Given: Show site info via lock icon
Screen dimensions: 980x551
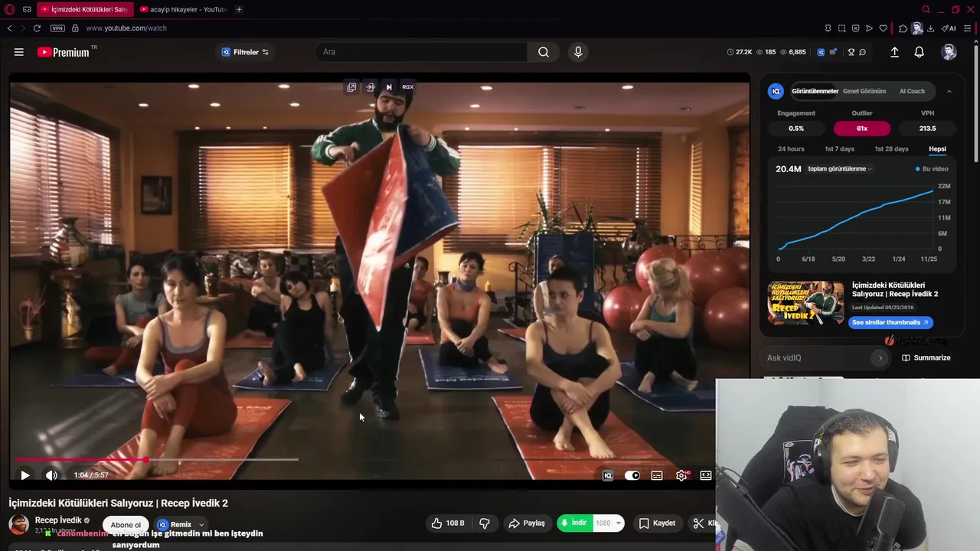Looking at the screenshot, I should point(75,28).
